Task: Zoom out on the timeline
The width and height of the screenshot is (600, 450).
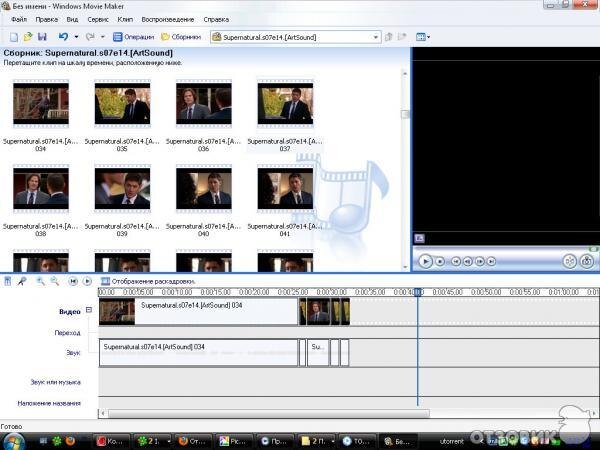Action: coord(55,281)
